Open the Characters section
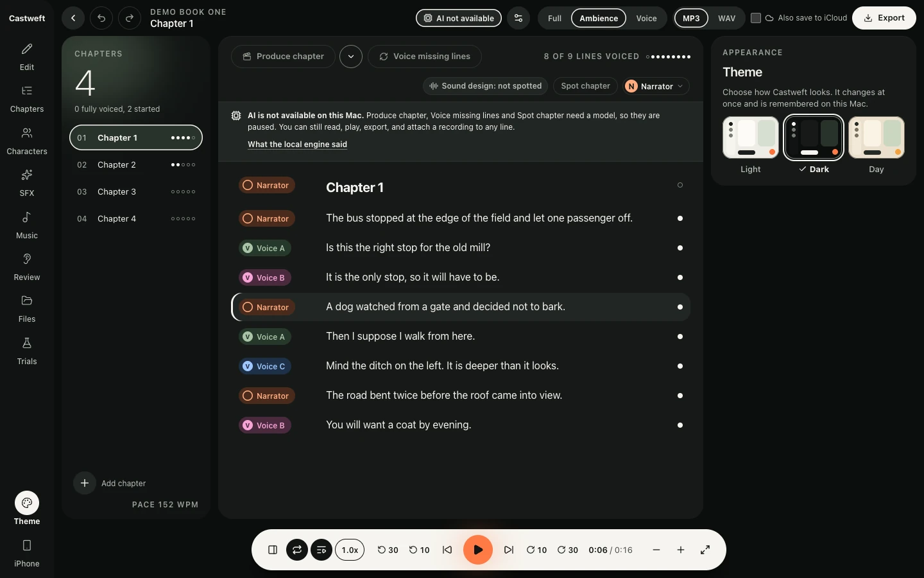The width and height of the screenshot is (924, 578). tap(27, 141)
